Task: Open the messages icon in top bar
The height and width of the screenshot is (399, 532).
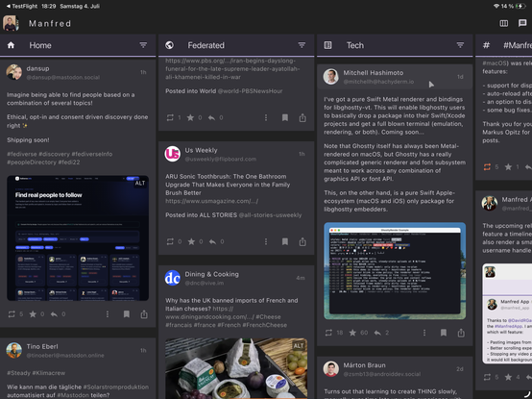Action: click(522, 23)
